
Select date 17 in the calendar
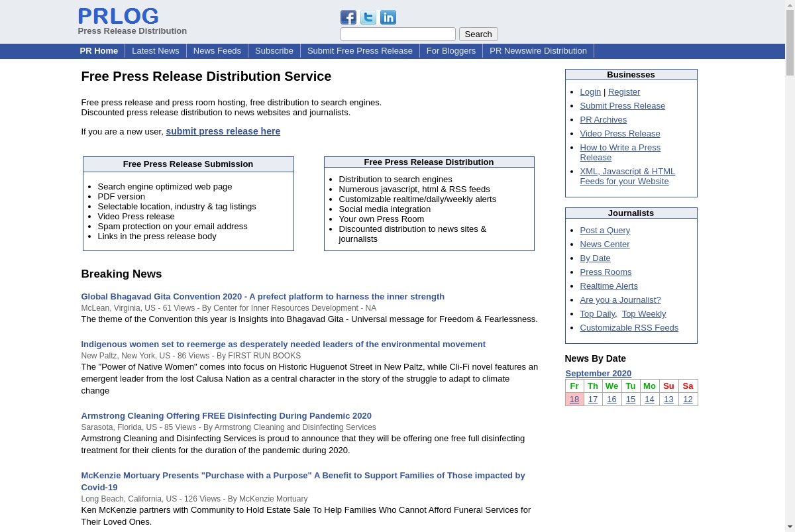point(593,399)
